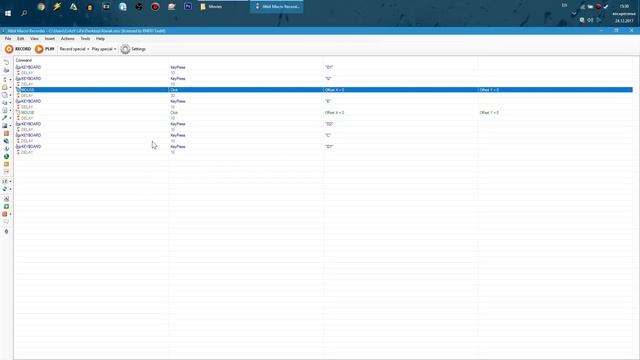Viewport: 640px width, 360px height.
Task: Open the Actions menu
Action: (67, 39)
